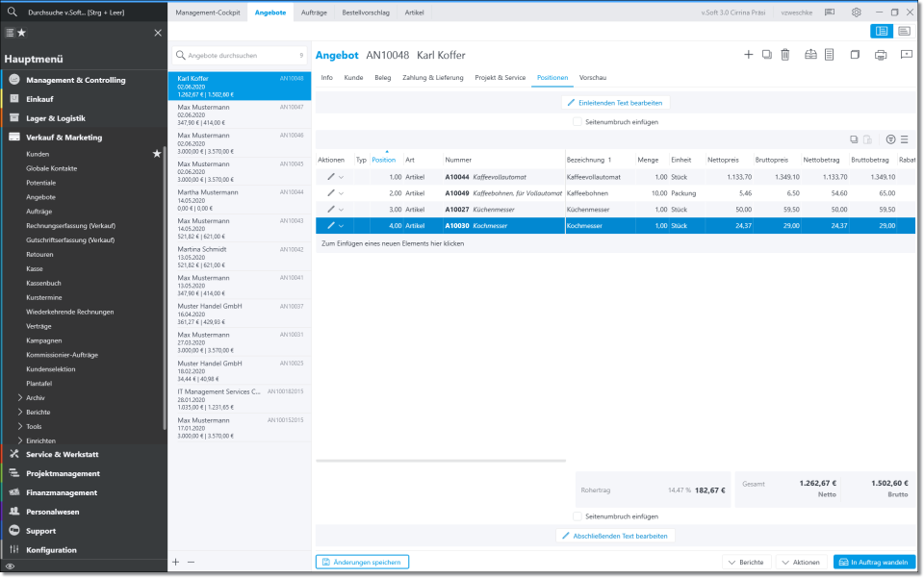The height and width of the screenshot is (578, 924).
Task: Open Einkauf section in Hauptmenü
Action: 84,99
